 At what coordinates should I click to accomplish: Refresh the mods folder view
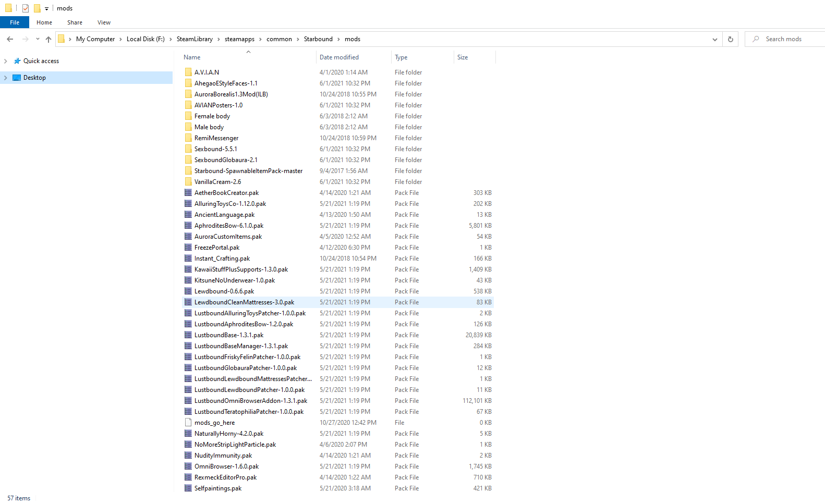tap(730, 39)
